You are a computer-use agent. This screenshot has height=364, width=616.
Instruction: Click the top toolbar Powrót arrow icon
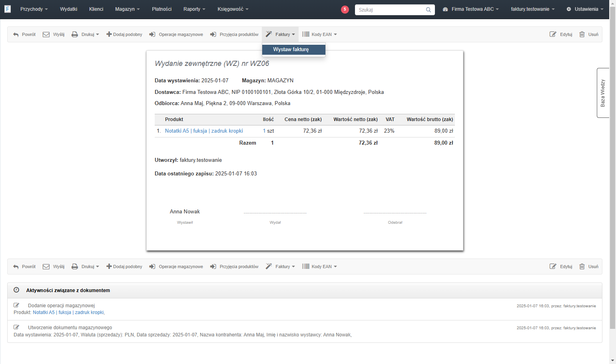click(x=16, y=35)
